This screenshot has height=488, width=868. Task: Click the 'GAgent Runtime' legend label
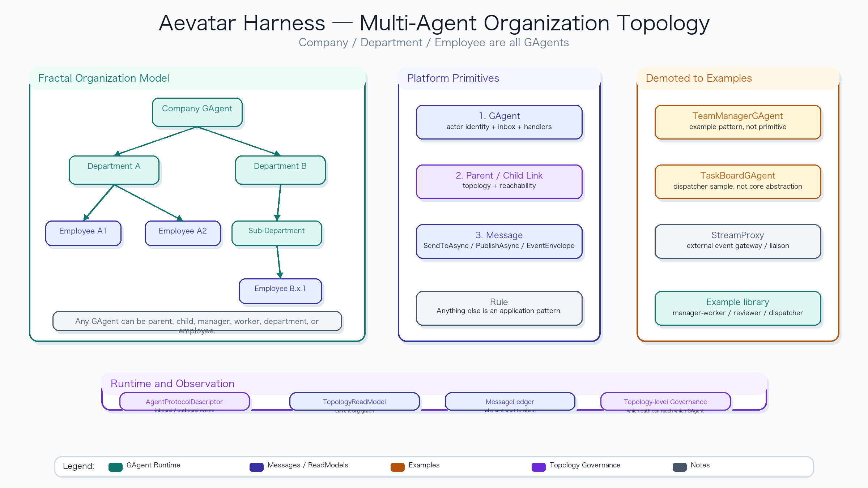tap(153, 465)
